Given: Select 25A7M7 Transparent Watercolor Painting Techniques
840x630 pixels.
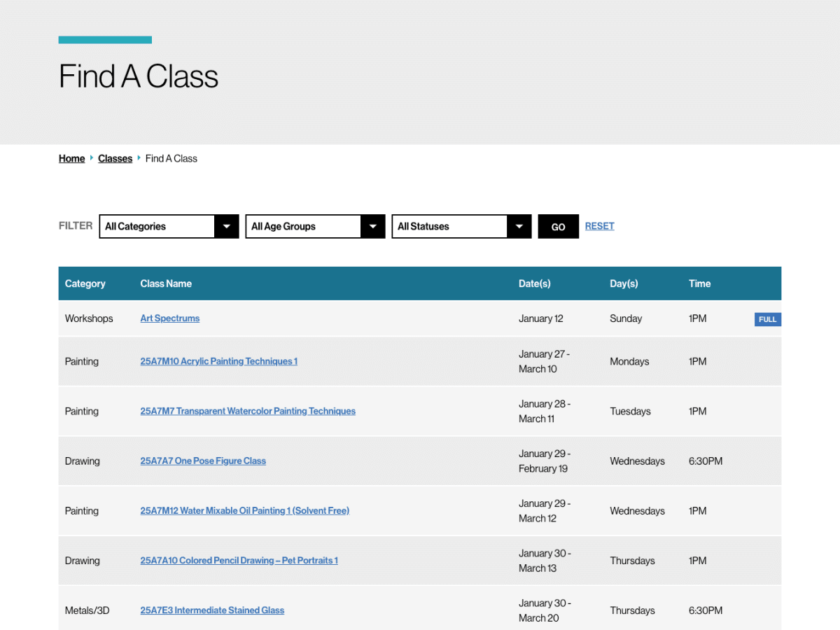Looking at the screenshot, I should click(x=248, y=412).
